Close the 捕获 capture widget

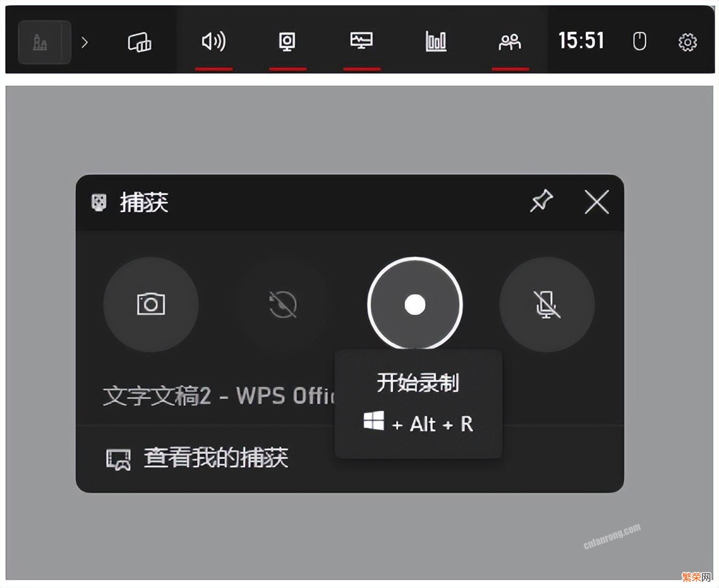click(596, 202)
